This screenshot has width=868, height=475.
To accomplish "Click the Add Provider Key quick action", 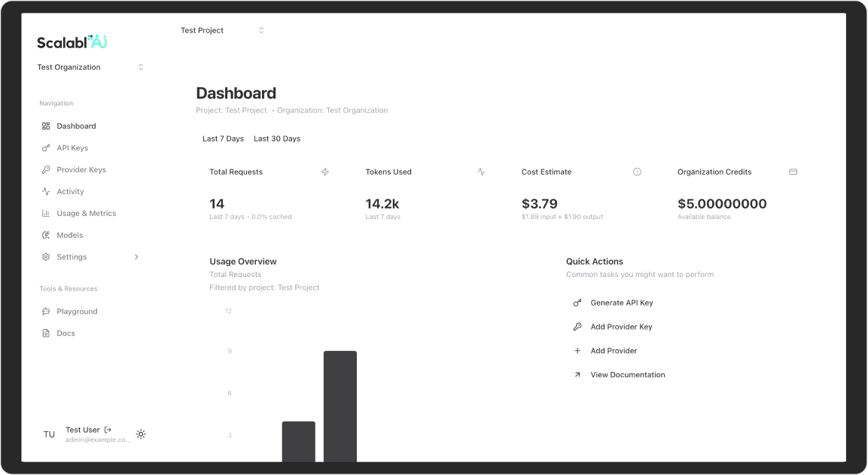I will [x=621, y=327].
